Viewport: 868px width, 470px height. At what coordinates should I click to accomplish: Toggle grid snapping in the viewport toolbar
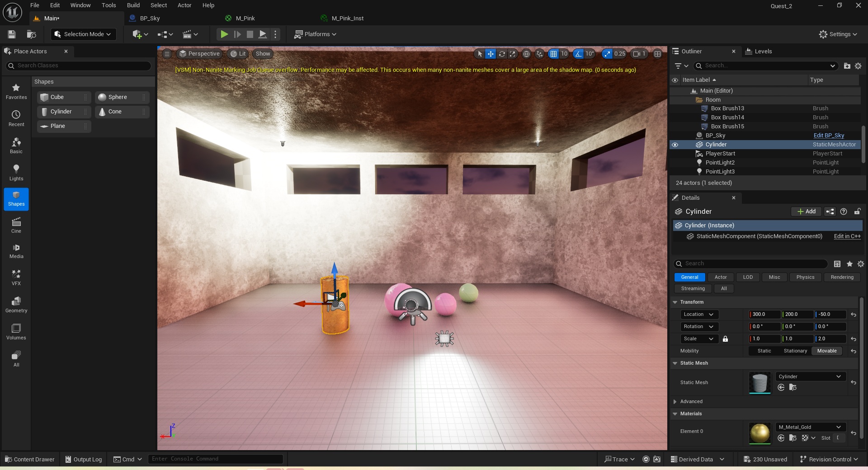click(x=553, y=54)
